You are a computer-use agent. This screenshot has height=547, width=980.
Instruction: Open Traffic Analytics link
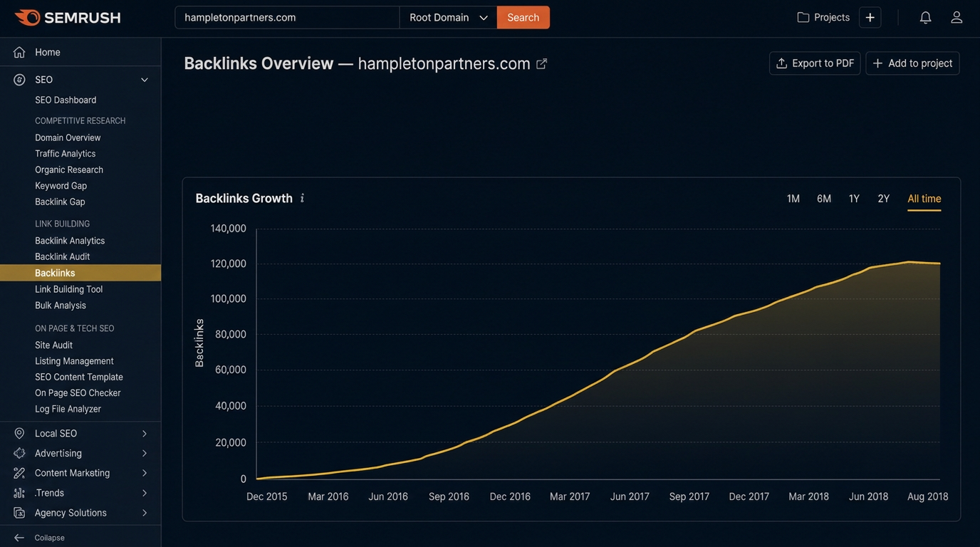tap(65, 154)
